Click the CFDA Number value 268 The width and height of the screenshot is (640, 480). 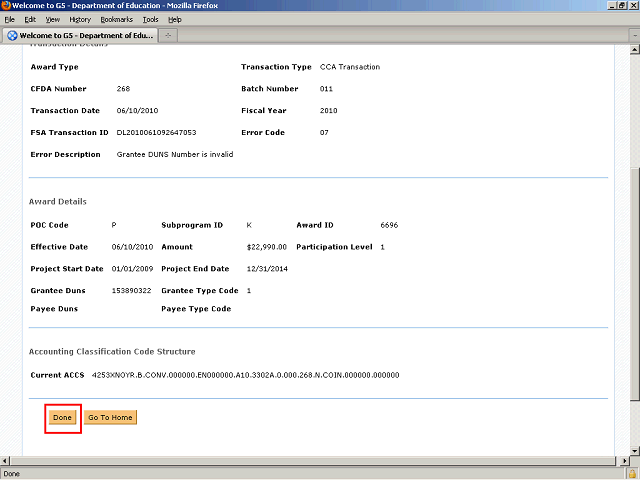click(x=123, y=89)
